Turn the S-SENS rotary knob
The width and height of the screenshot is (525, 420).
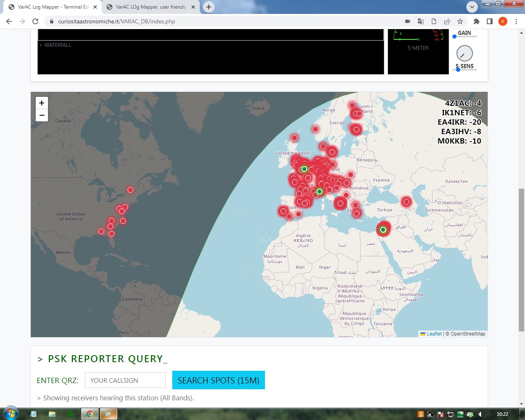464,53
